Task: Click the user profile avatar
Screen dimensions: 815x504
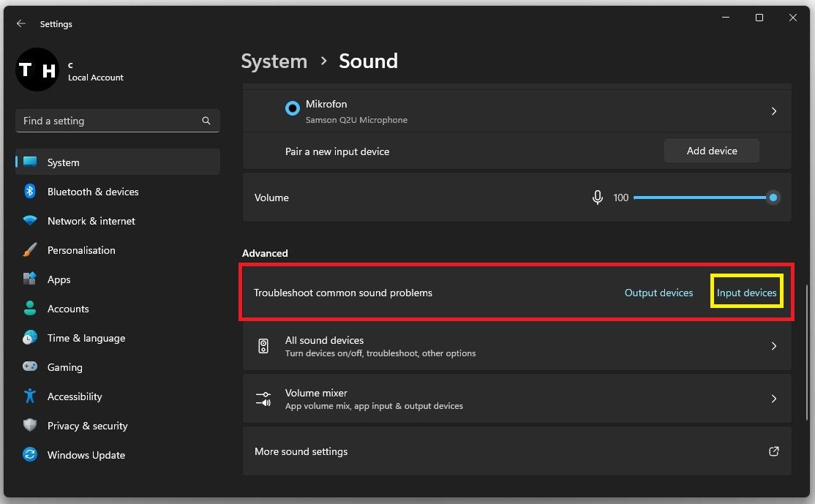Action: click(37, 70)
